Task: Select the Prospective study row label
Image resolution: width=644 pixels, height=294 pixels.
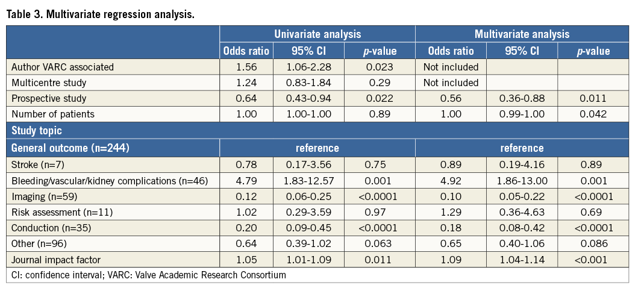Action: [x=49, y=98]
